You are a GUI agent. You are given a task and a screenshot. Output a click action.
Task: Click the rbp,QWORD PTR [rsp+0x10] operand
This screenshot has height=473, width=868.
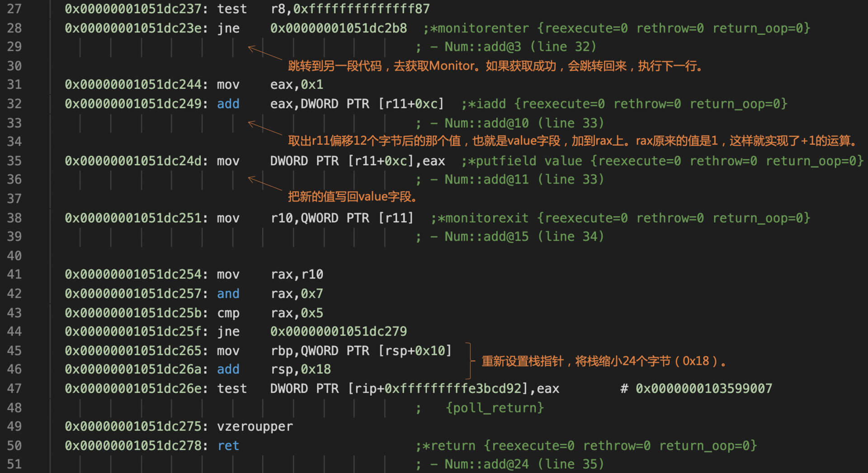click(x=361, y=350)
